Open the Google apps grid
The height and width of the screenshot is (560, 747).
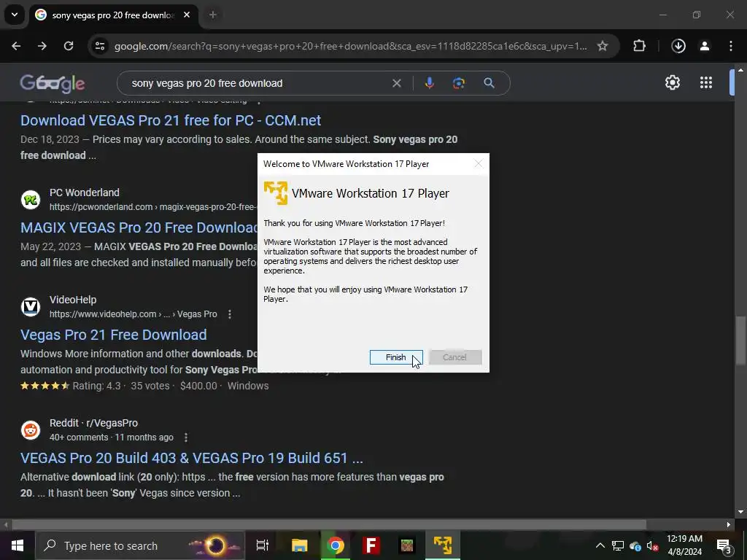click(706, 83)
